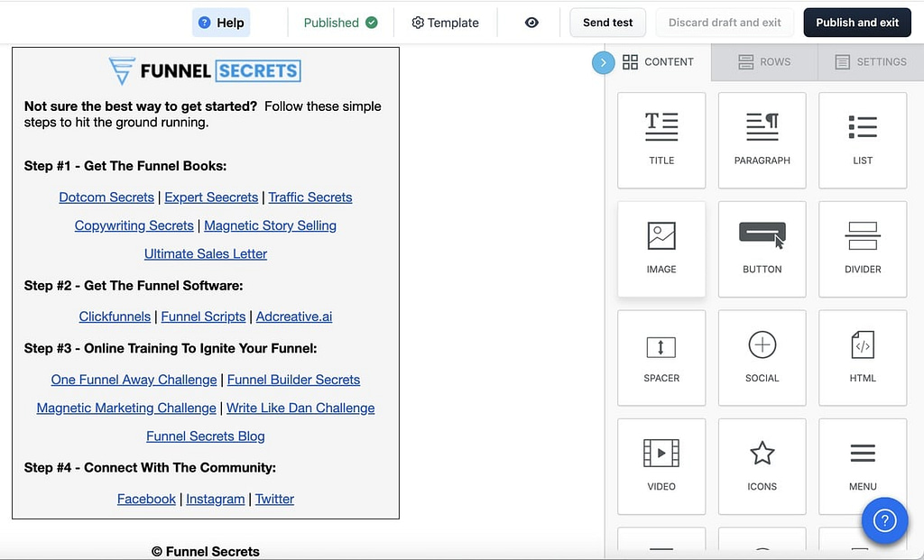This screenshot has height=560, width=924.
Task: Add a Divider content block
Action: tap(863, 249)
